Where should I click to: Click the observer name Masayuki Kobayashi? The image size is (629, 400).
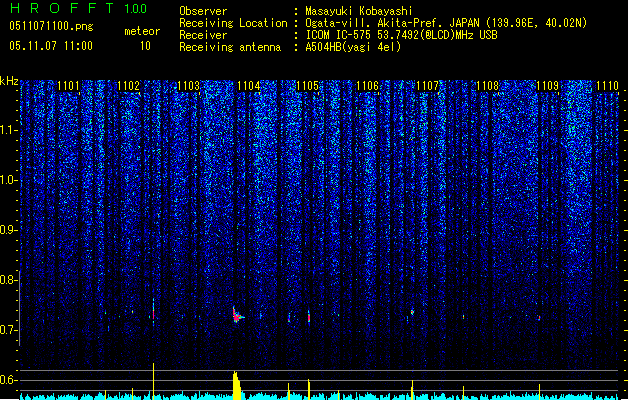click(359, 11)
